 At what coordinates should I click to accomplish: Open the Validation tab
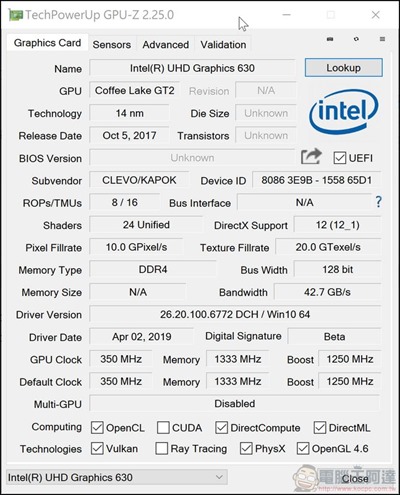[223, 45]
